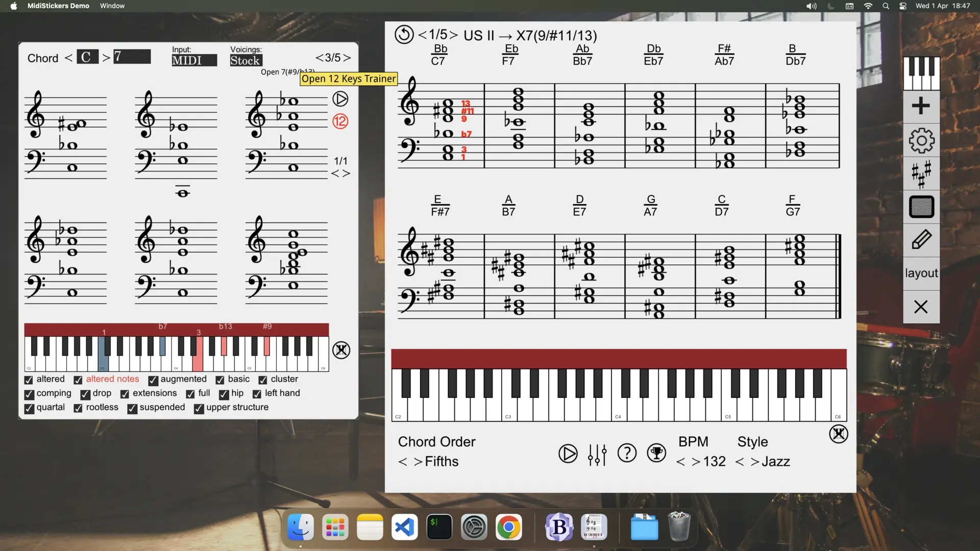Open the Window menu

click(112, 6)
